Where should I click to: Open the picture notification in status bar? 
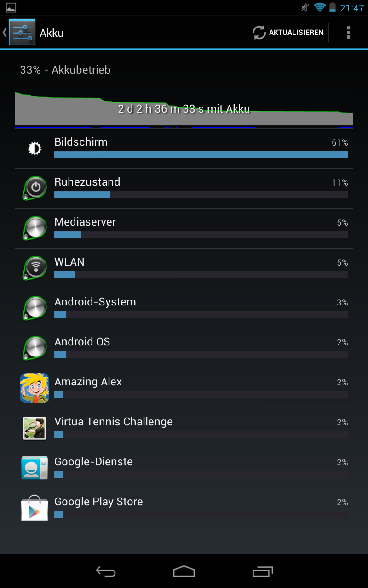[11, 7]
